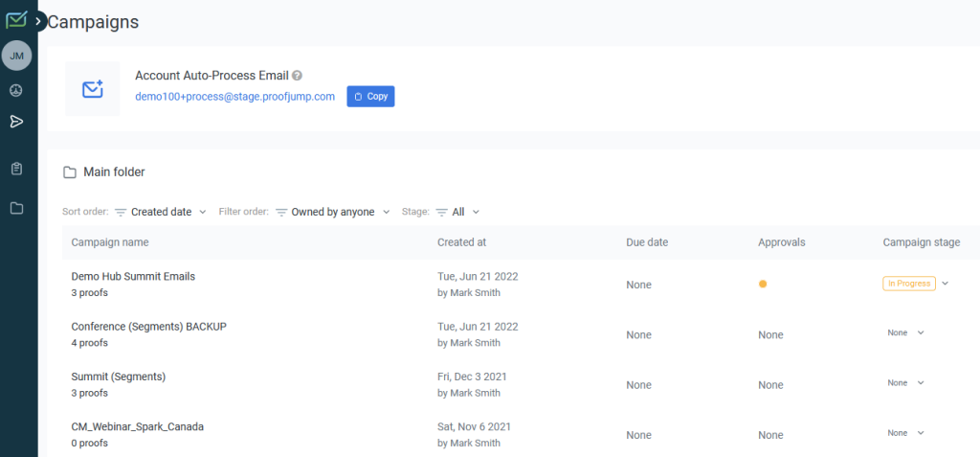
Task: Click the help question mark icon
Action: (298, 76)
